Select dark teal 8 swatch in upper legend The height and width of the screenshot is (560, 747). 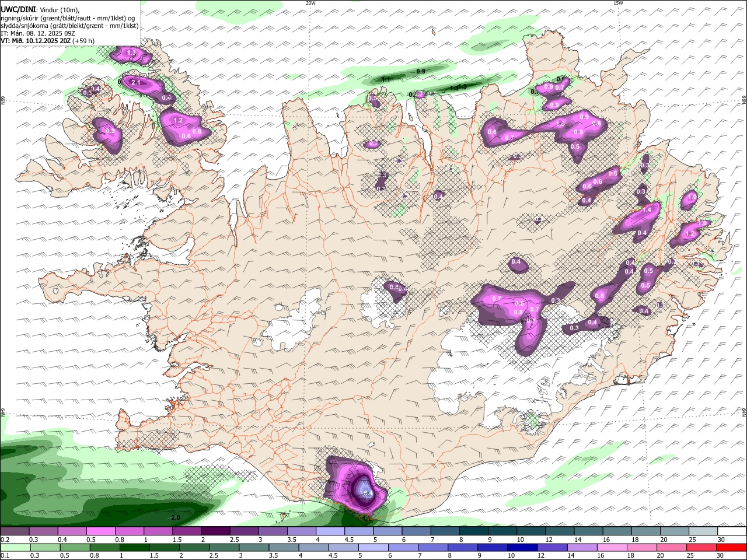pos(474,531)
